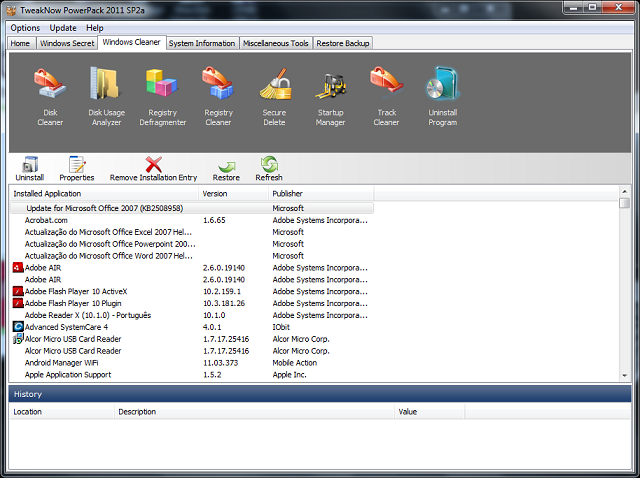The height and width of the screenshot is (478, 640).
Task: Select Actualização do Microsoft Office Word 2007 row
Action: [191, 256]
